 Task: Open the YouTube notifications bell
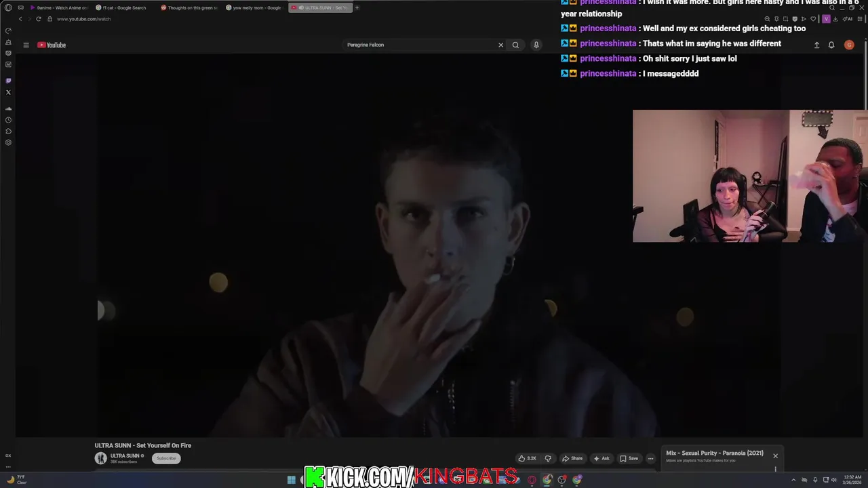[831, 45]
